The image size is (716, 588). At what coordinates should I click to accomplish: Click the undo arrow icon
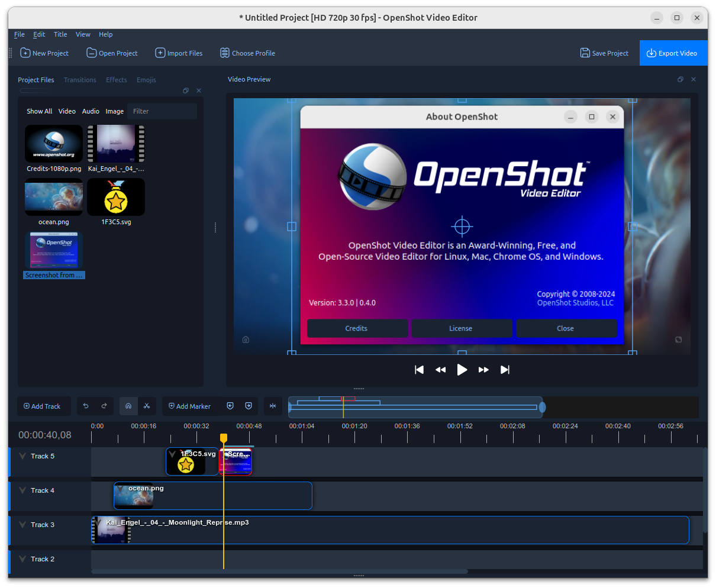86,406
